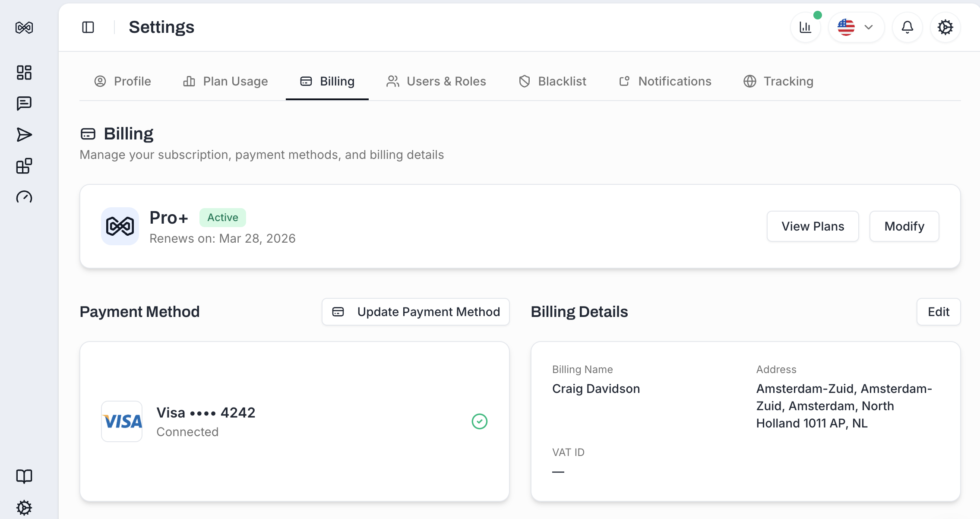Click the Visa card connected status checkmark
The width and height of the screenshot is (980, 519).
479,421
